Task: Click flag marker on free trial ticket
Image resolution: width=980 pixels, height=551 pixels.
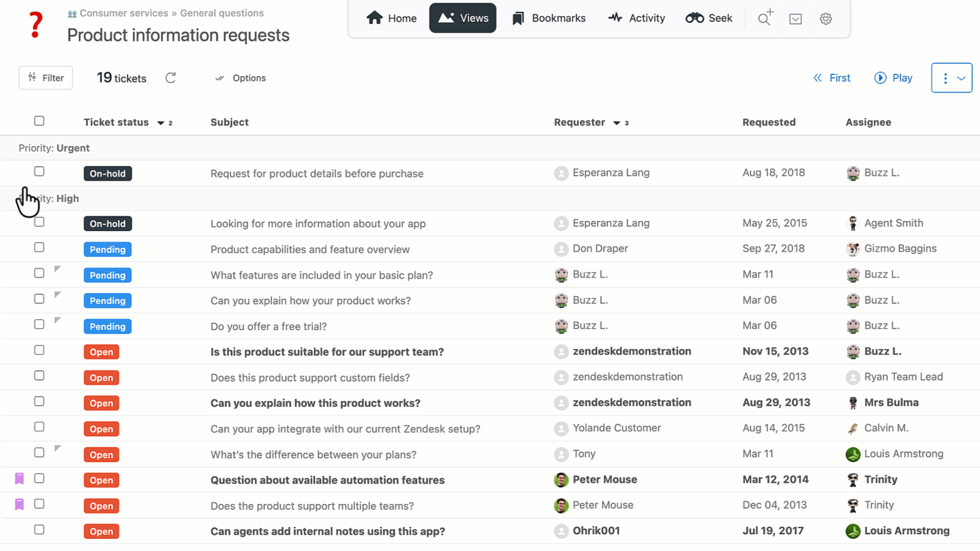Action: pos(58,320)
